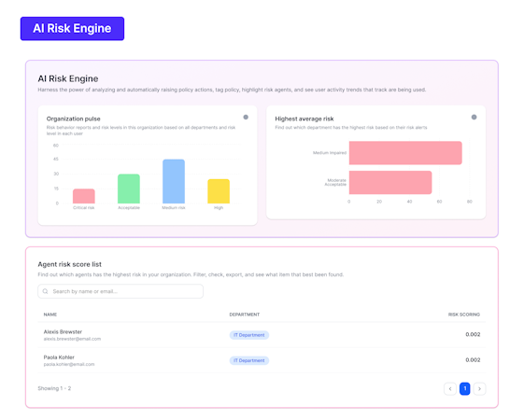Image resolution: width=524 pixels, height=420 pixels.
Task: Focus the Search by name or email field
Action: point(120,291)
